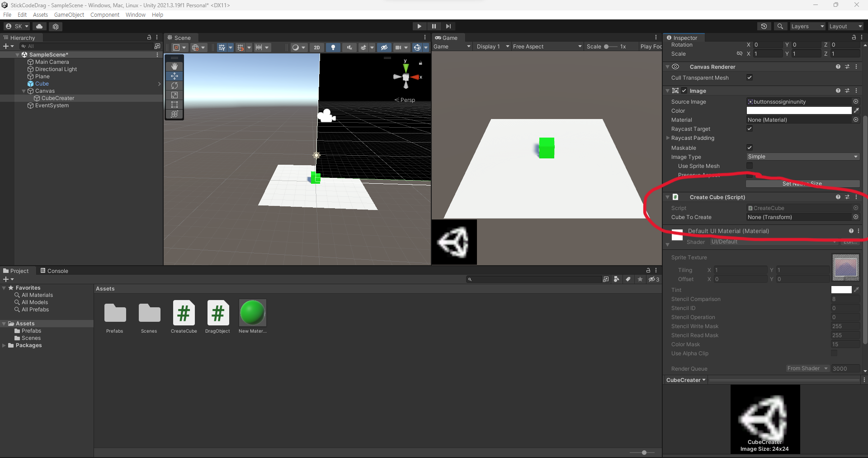Toggle Use Sprite Mesh checkbox

(750, 166)
